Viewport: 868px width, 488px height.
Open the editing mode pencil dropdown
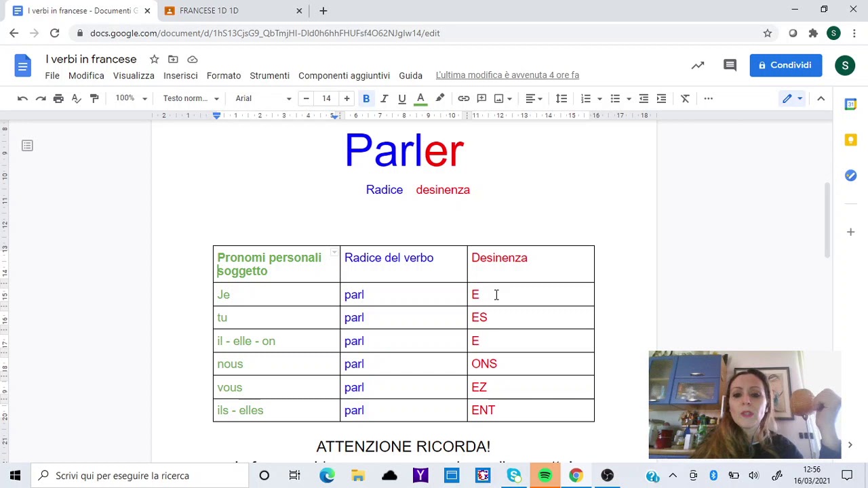click(x=792, y=98)
